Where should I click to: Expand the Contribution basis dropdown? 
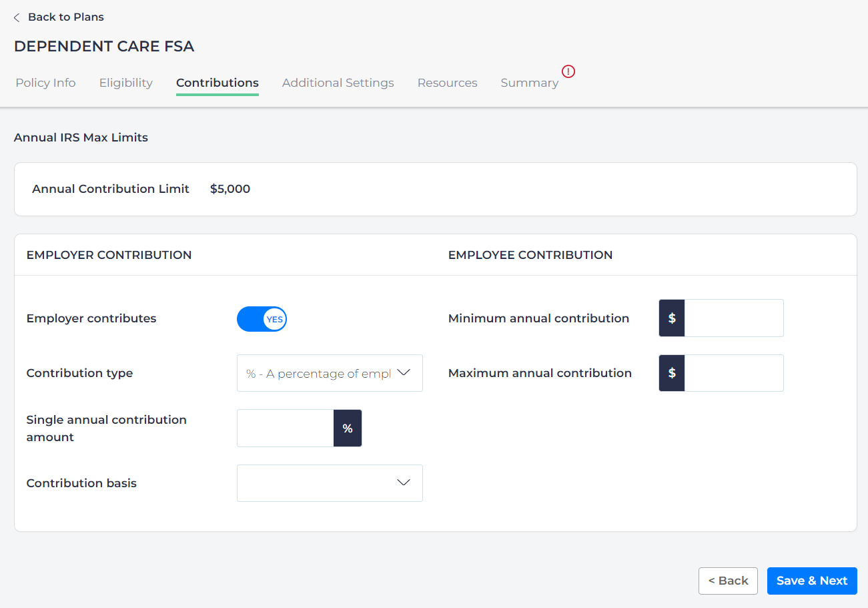pos(330,483)
